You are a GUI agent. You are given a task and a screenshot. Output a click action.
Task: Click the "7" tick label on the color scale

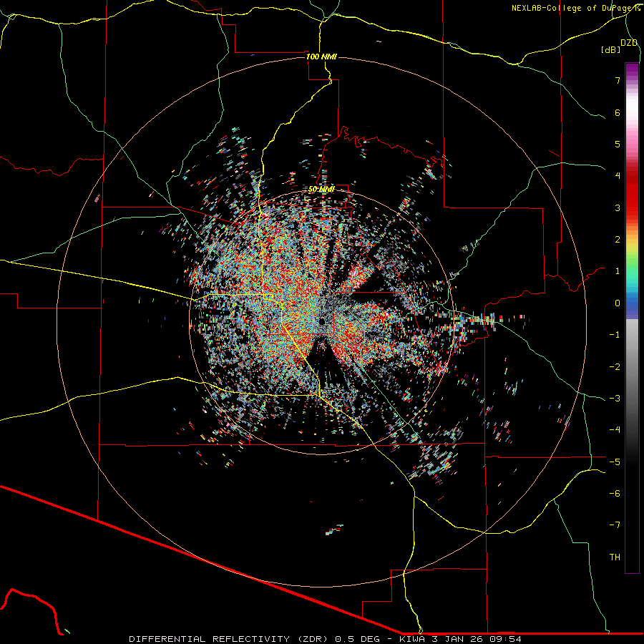coord(618,80)
